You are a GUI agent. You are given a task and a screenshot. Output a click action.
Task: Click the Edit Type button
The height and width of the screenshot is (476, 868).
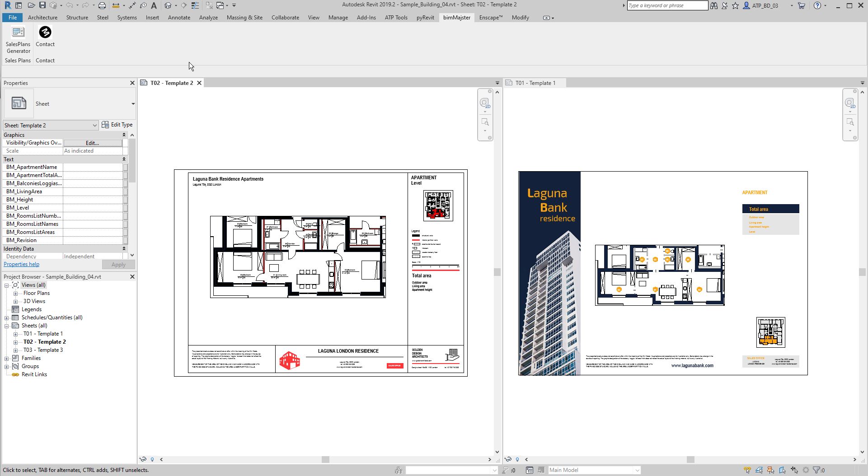coord(117,125)
